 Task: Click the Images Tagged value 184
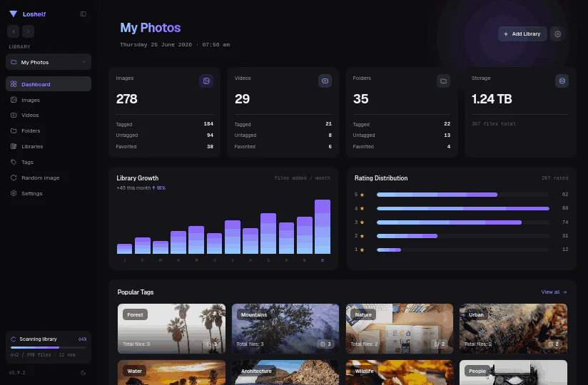tap(208, 124)
